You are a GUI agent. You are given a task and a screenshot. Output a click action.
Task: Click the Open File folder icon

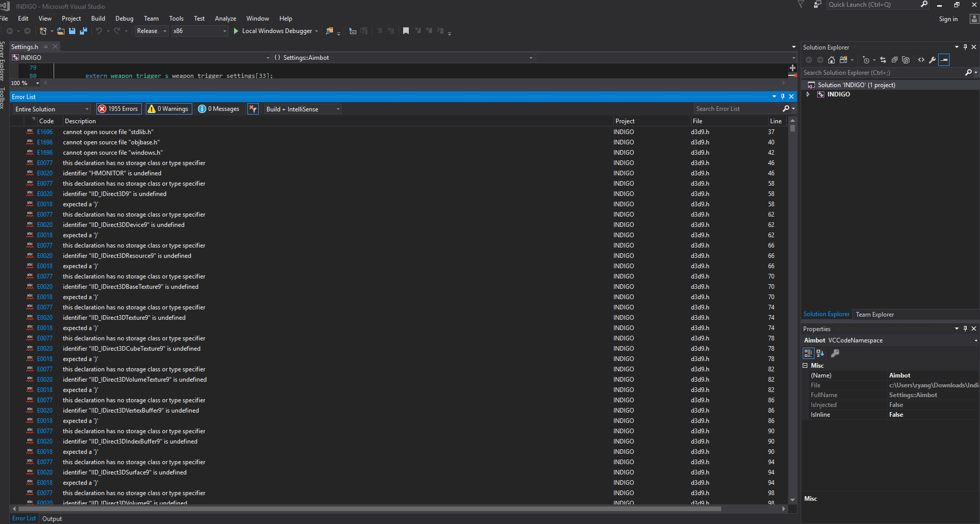pyautogui.click(x=61, y=31)
